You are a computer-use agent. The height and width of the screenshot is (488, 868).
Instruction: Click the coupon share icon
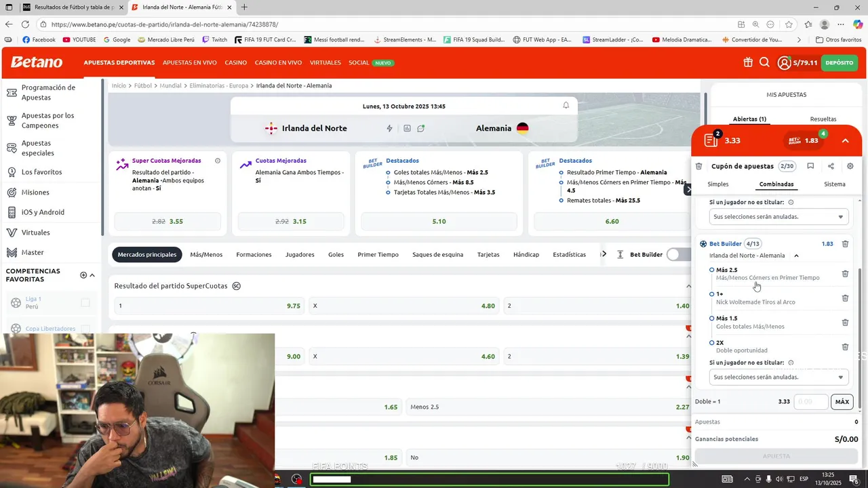[831, 166]
